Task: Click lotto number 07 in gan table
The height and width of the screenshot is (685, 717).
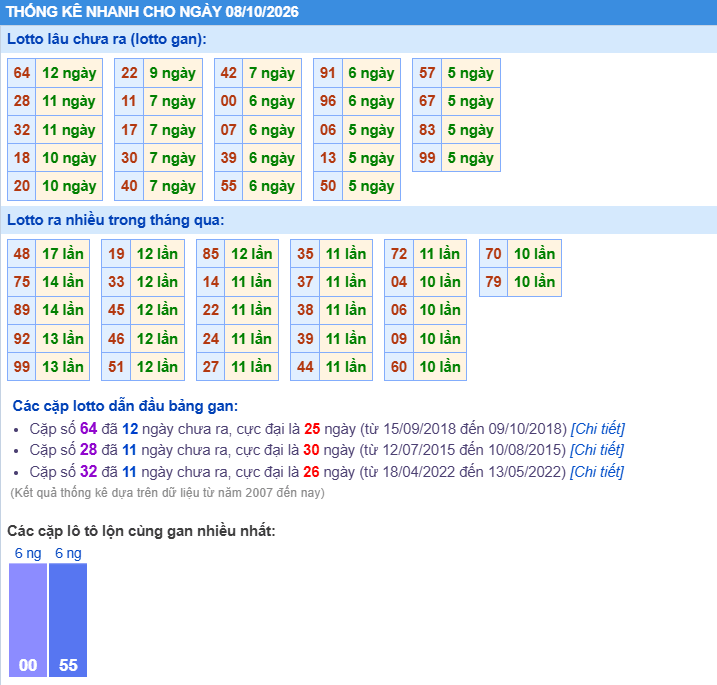Action: (229, 129)
